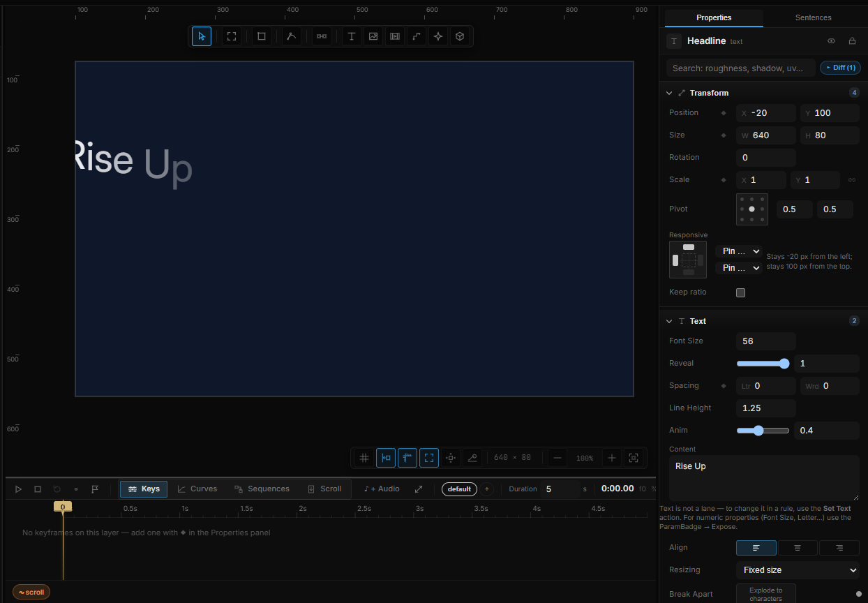Screen dimensions: 868x603
Task: Toggle rulers in canvas bar
Action: pos(407,458)
